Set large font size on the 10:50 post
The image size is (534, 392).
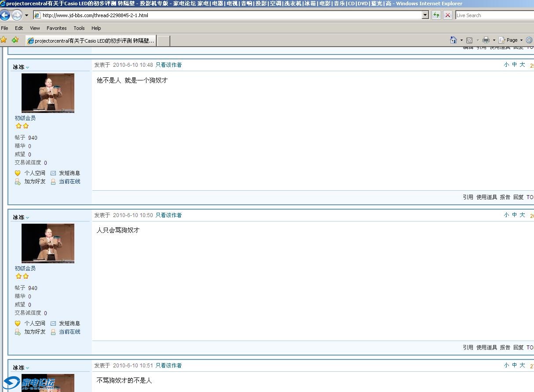tap(522, 215)
